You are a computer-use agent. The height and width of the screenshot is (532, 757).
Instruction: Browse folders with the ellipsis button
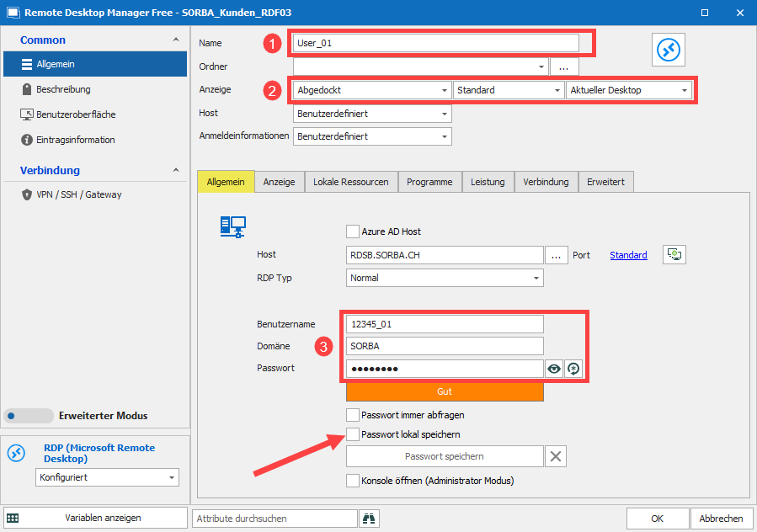(x=564, y=66)
